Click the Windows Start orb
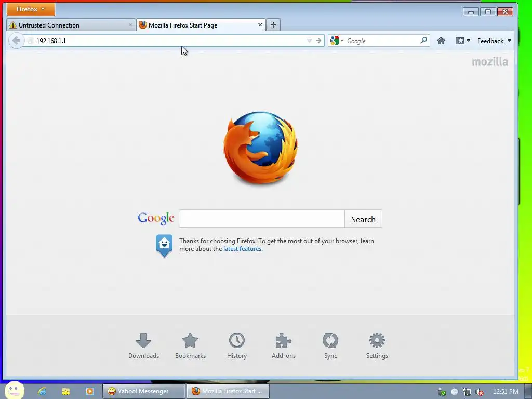The width and height of the screenshot is (532, 399). coord(14,391)
